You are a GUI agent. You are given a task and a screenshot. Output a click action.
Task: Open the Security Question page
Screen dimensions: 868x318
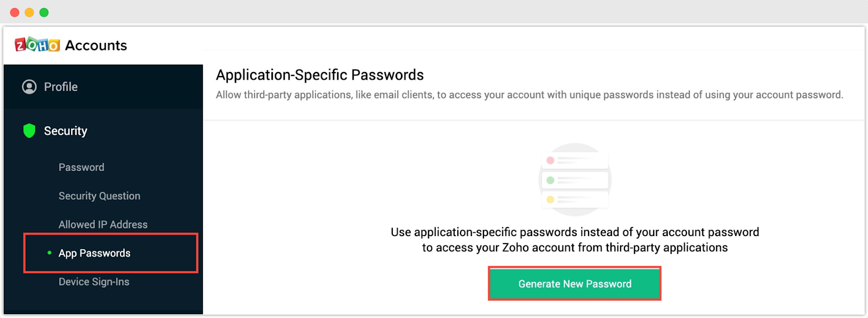[99, 196]
